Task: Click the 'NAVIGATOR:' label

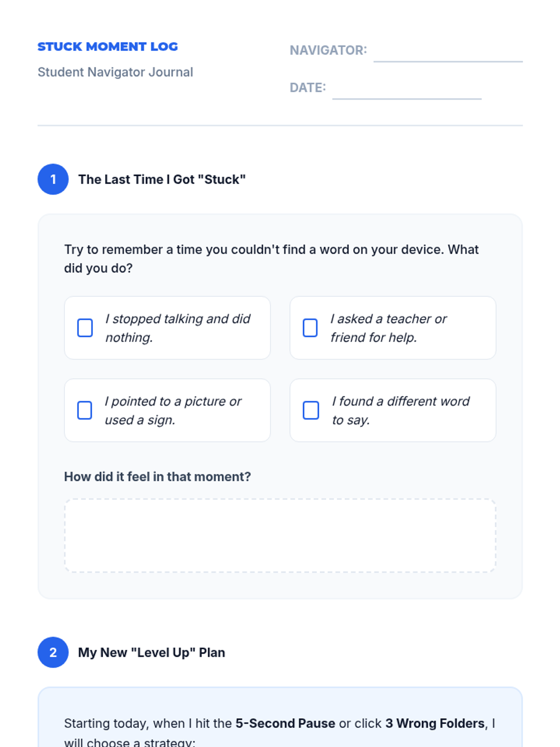Action: (328, 50)
